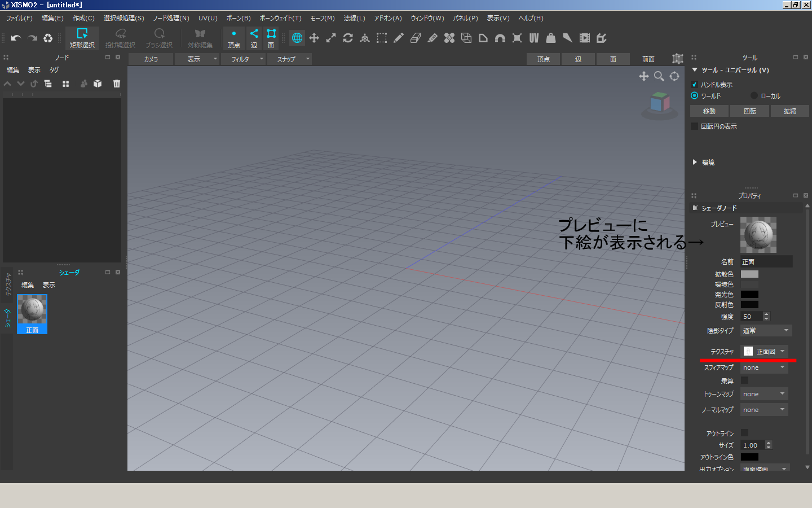Click the カメラ viewport button
Screen dimensions: 812x508
click(151, 59)
